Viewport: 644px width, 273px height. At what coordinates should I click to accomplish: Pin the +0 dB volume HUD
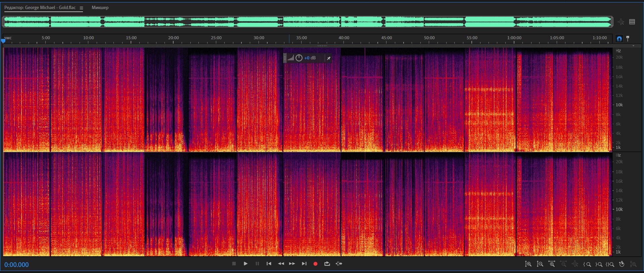pos(329,58)
